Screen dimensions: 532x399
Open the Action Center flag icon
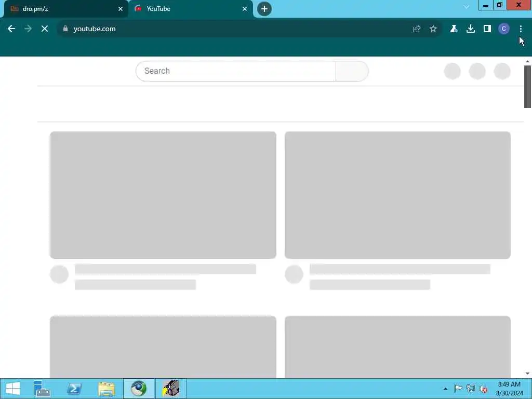coord(458,389)
